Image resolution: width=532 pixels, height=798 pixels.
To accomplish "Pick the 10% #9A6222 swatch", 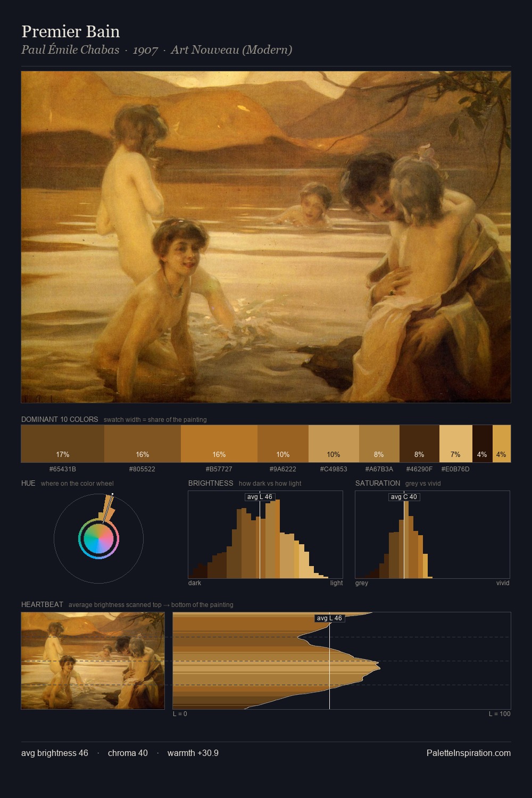I will click(x=283, y=444).
